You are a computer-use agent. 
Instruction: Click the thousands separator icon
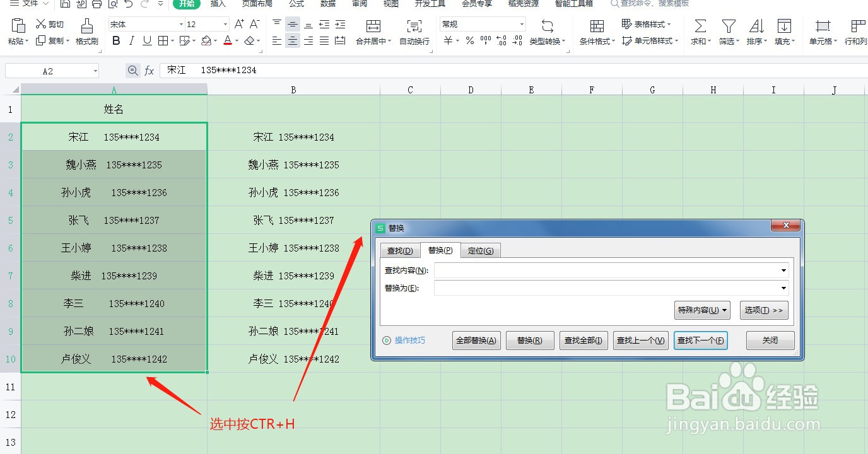(485, 40)
